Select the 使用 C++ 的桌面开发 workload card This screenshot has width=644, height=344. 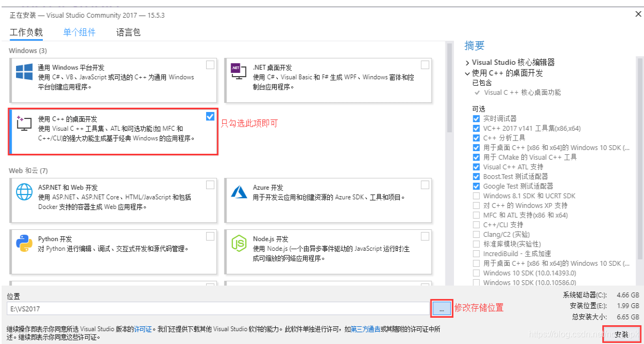(113, 132)
